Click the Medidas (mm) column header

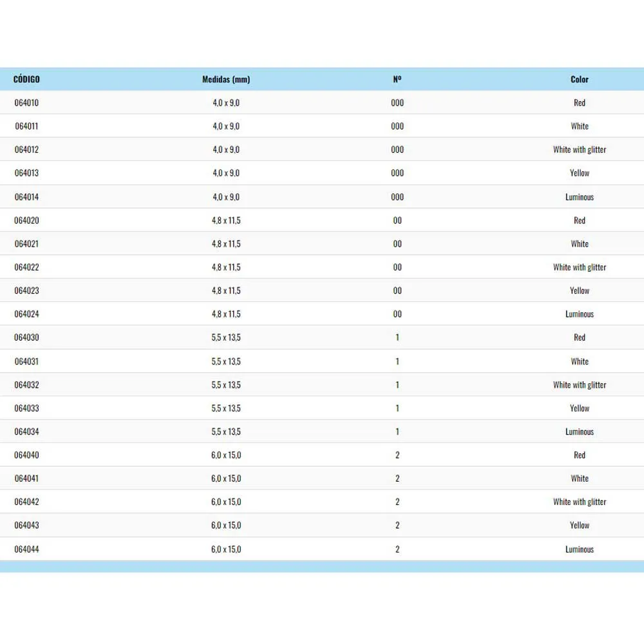coord(226,79)
